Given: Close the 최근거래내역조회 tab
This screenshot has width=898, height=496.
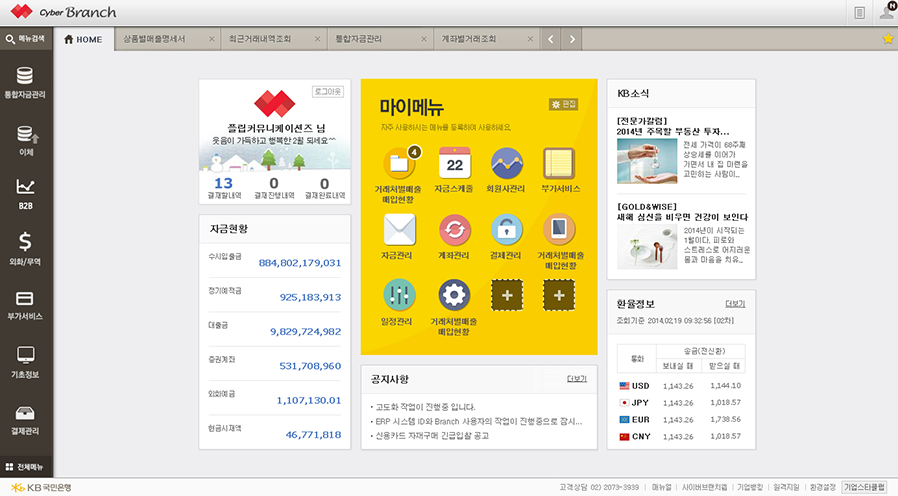Looking at the screenshot, I should [317, 39].
